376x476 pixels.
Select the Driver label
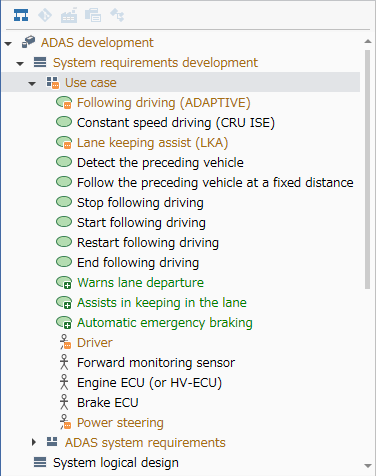[x=95, y=343]
